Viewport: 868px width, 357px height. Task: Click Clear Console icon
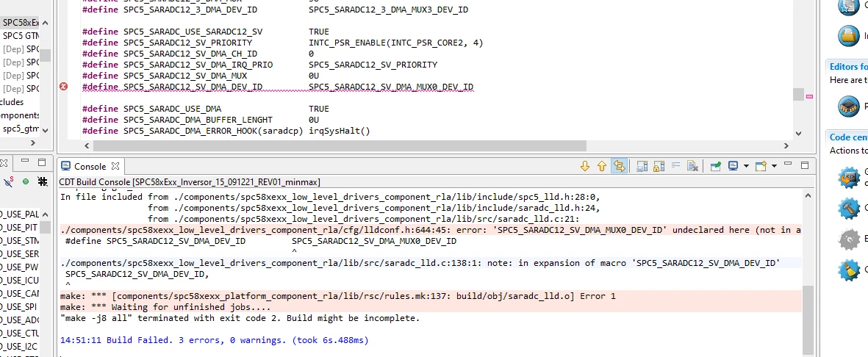click(692, 165)
